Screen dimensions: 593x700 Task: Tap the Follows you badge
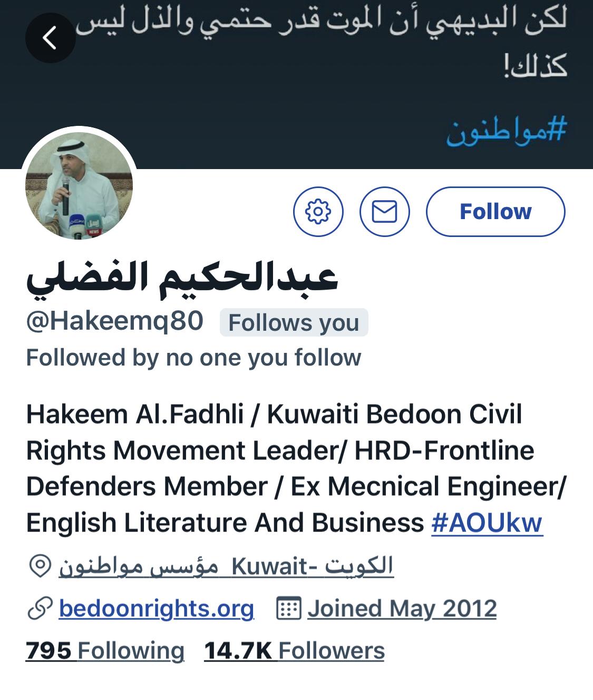tap(294, 322)
